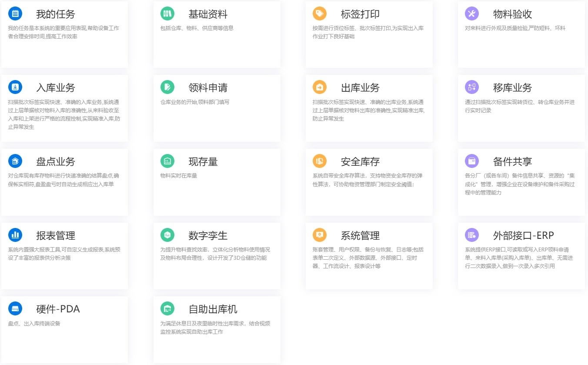Click the 移库业务 purple transfer icon
This screenshot has height=365, width=588.
[x=472, y=87]
